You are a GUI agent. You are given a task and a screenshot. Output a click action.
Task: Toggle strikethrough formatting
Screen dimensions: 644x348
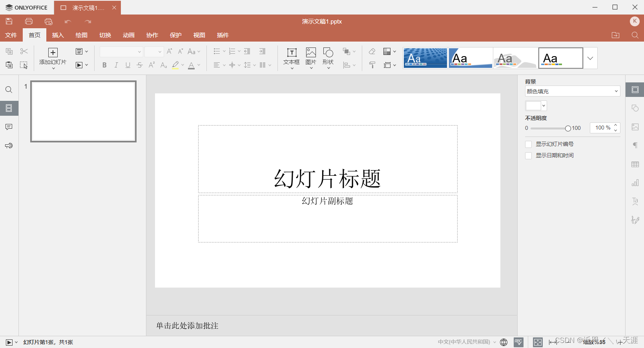(x=140, y=65)
